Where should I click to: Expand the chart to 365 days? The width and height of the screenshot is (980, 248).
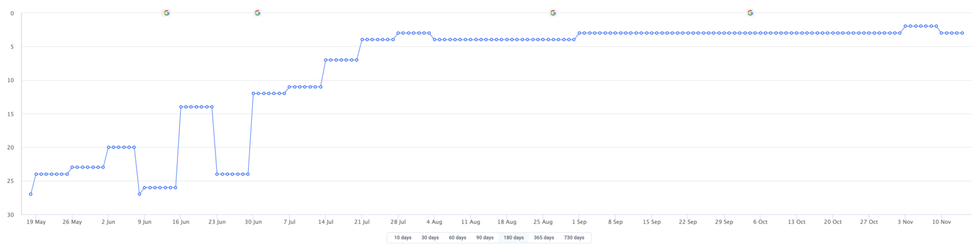coord(544,238)
